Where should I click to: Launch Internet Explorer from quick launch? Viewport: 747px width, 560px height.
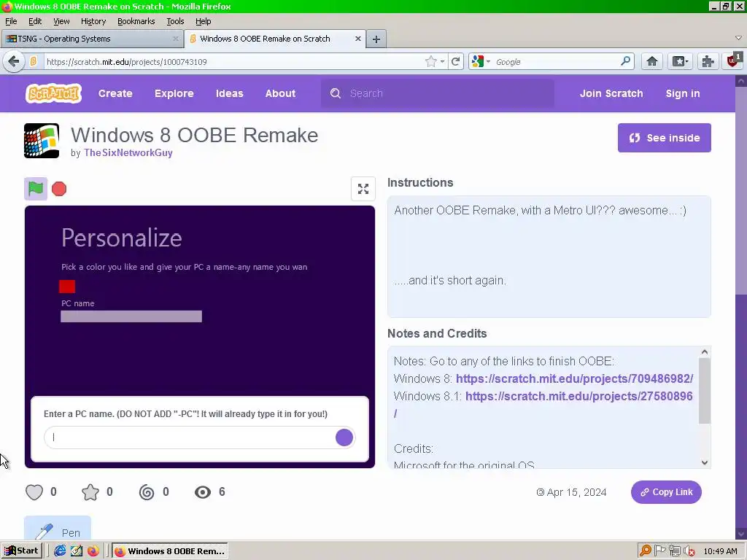(60, 551)
